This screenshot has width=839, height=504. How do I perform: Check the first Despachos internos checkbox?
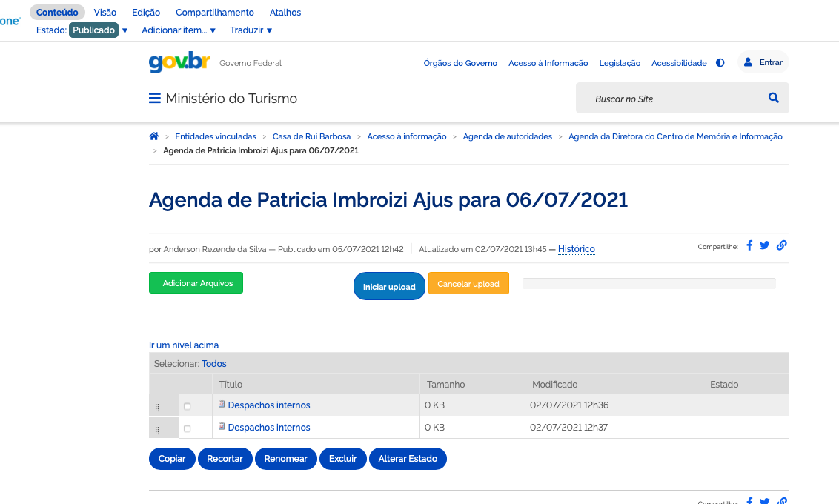click(187, 406)
